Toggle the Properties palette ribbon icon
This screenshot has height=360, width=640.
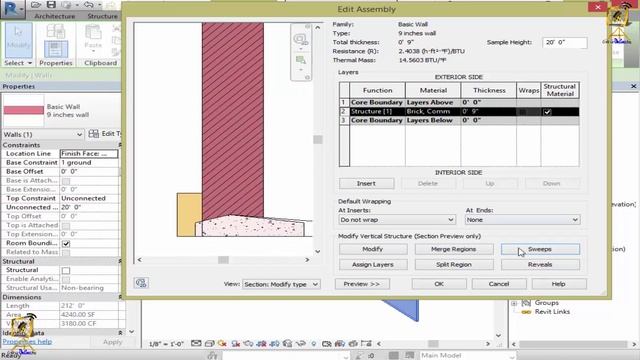tap(56, 49)
